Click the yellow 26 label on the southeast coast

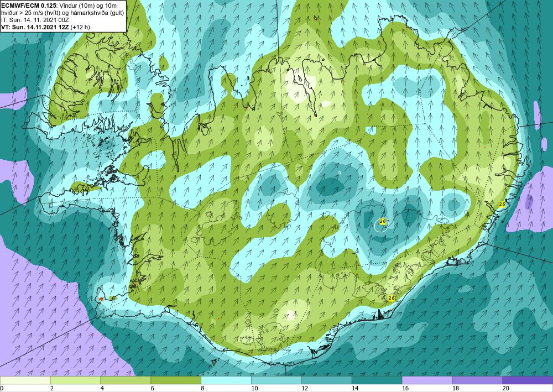pos(391,298)
